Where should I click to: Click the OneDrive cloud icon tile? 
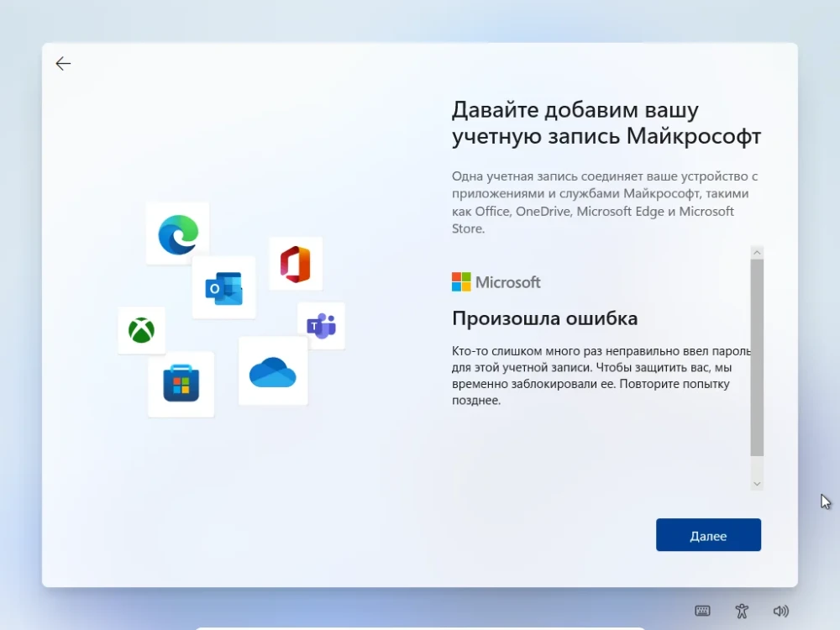273,370
